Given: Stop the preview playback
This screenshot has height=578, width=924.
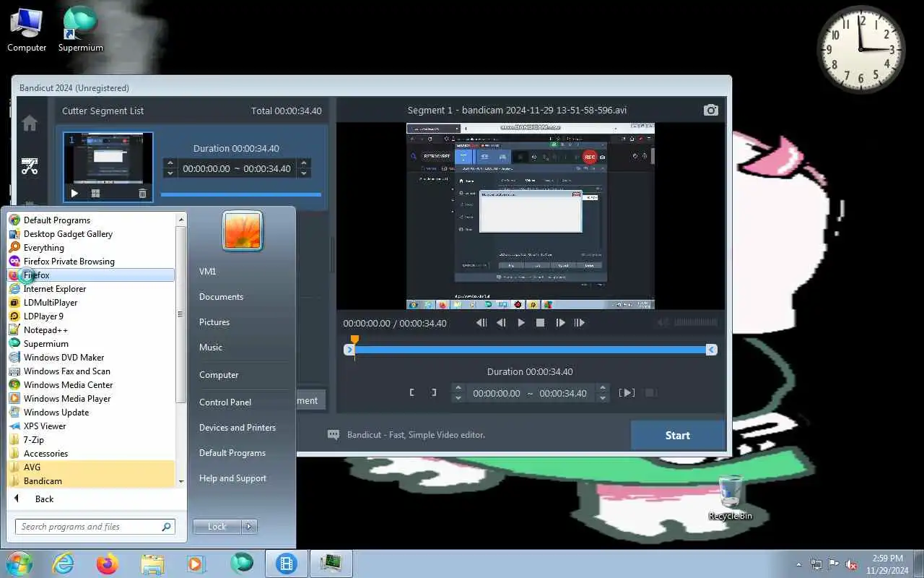Looking at the screenshot, I should (540, 323).
